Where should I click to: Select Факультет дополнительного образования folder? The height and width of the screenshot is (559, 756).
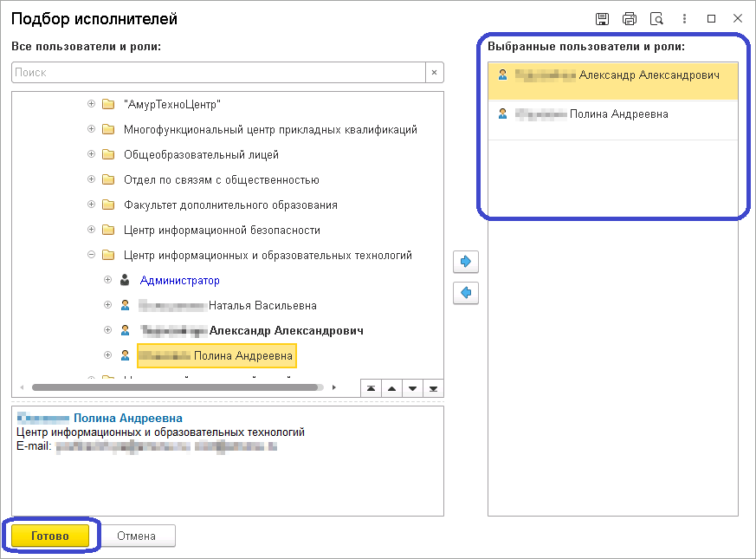pos(230,205)
